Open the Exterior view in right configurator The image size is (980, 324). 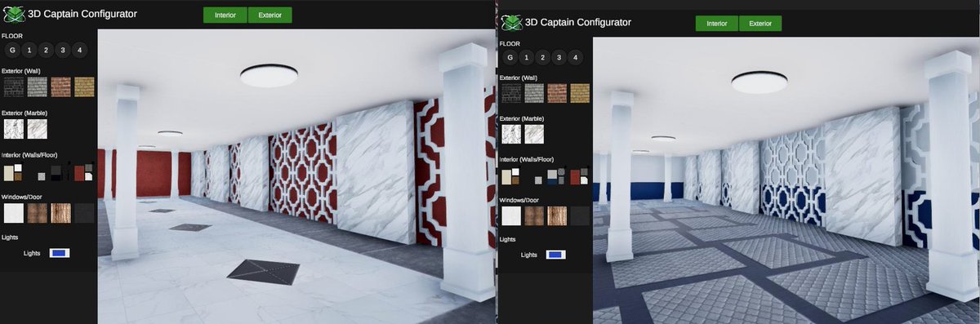tap(760, 24)
